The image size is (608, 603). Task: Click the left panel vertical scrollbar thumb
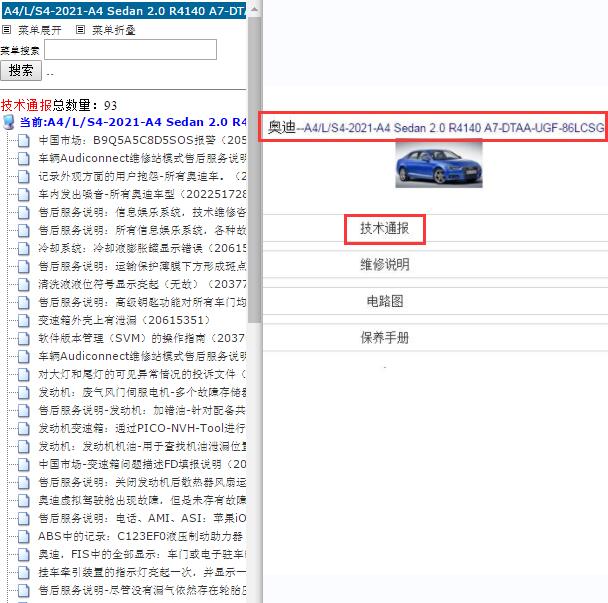click(x=254, y=169)
